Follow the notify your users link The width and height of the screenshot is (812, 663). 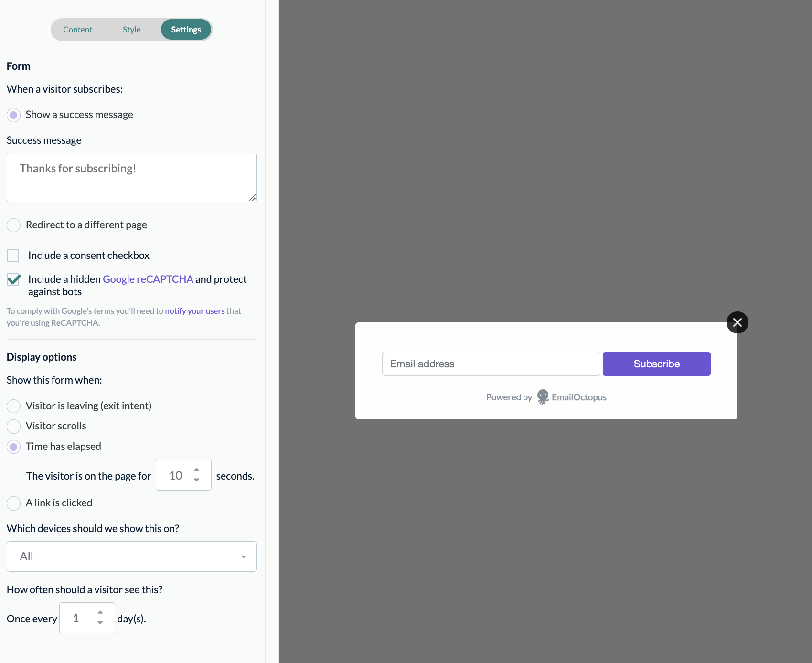point(194,310)
